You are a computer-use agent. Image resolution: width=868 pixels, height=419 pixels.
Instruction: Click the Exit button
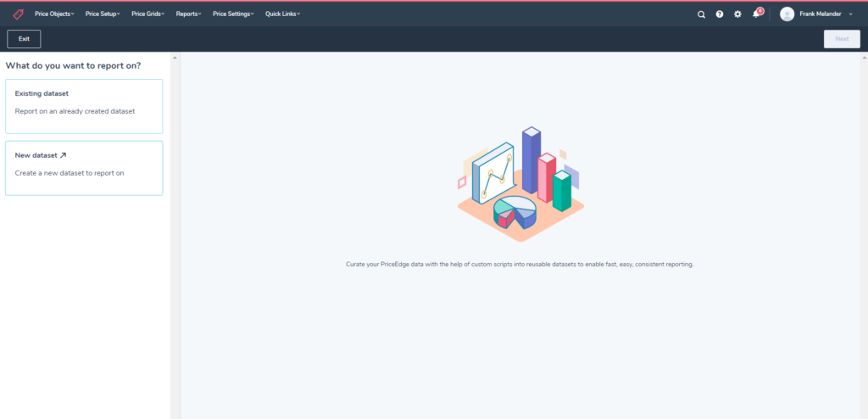click(x=24, y=39)
